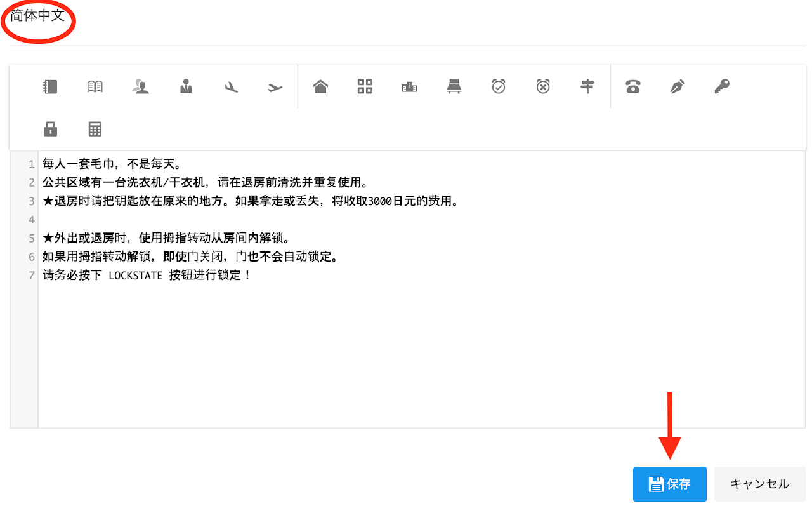
Task: Click the signpost icon
Action: [x=587, y=86]
